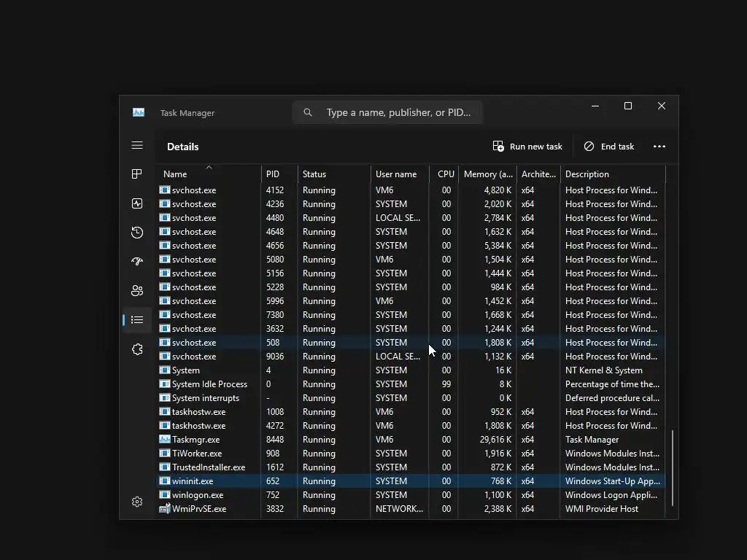This screenshot has width=747, height=560.
Task: Sort by the Description column header
Action: coord(613,174)
